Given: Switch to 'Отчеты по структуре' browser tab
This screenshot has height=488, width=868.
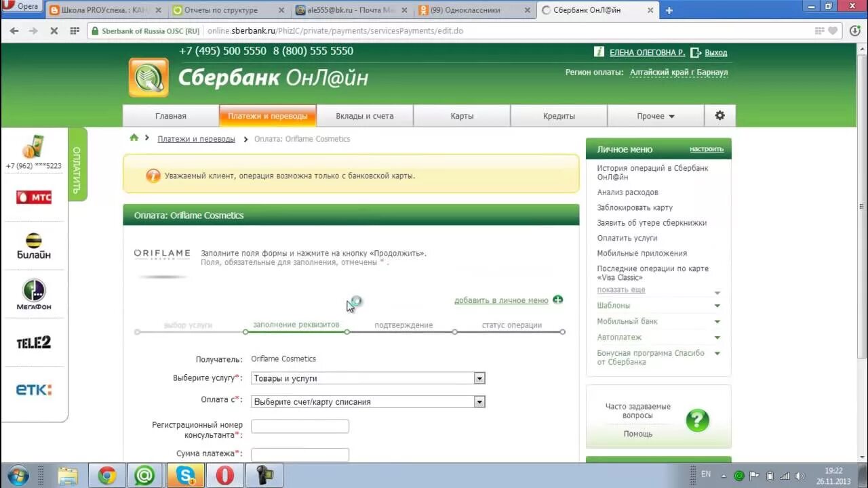Looking at the screenshot, I should click(x=228, y=10).
